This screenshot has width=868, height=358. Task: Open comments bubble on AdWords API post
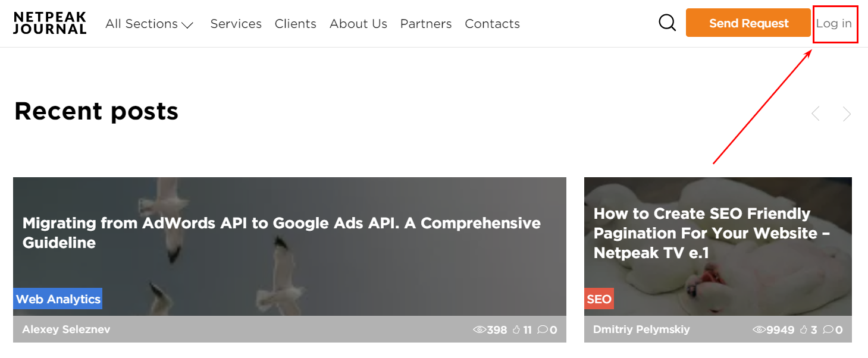(542, 329)
